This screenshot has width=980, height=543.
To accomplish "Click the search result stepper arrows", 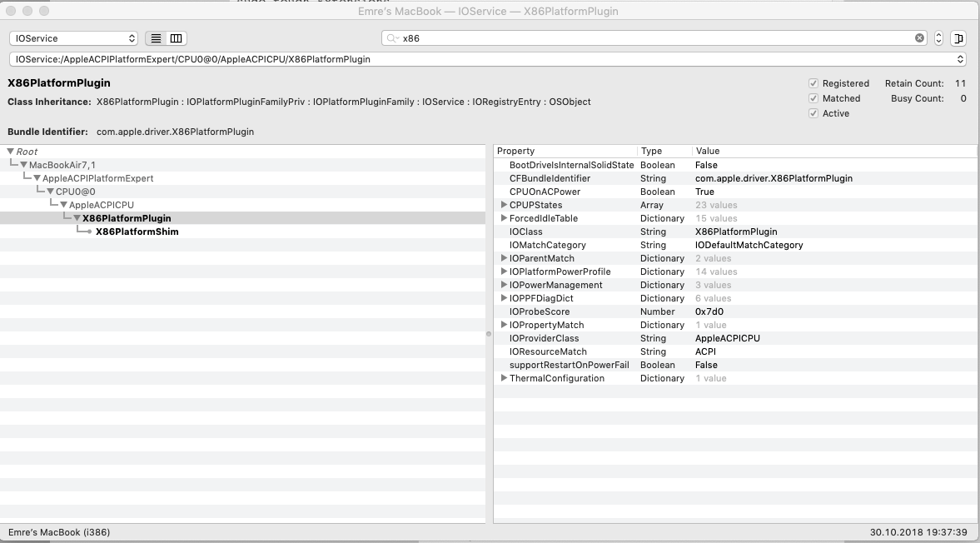I will [939, 38].
